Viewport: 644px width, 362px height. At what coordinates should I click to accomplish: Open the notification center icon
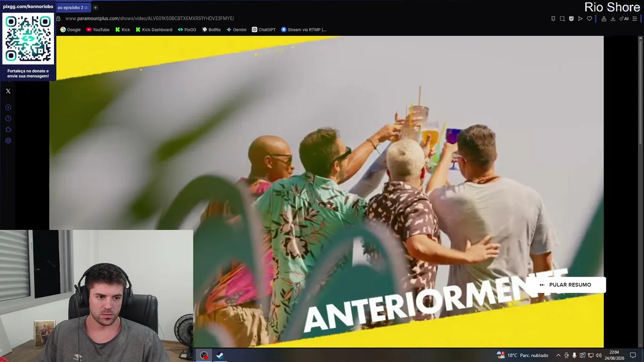(x=633, y=355)
